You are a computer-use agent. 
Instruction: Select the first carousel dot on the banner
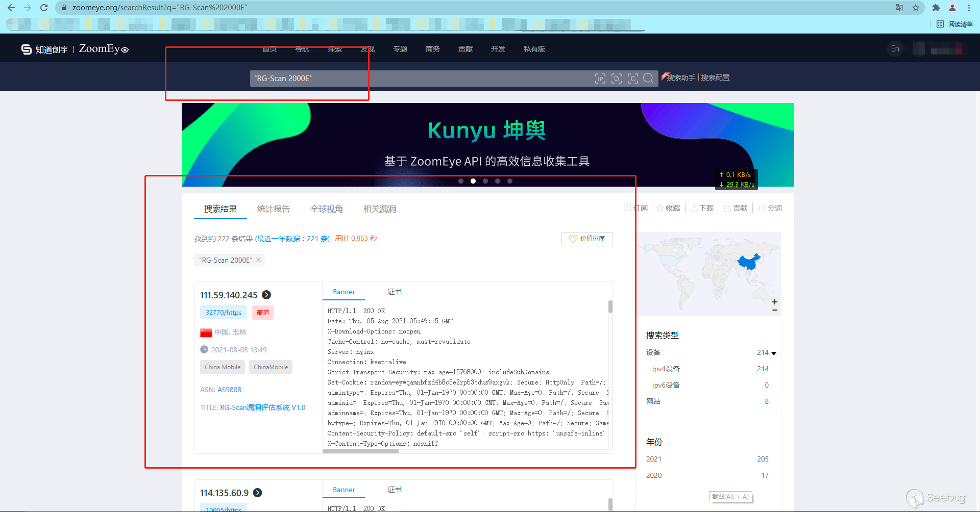tap(461, 181)
